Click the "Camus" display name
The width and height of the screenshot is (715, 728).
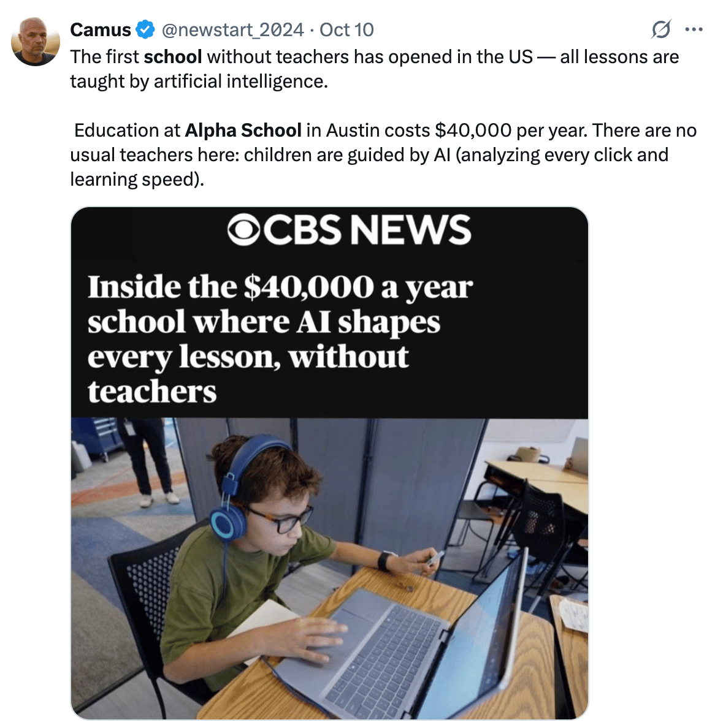101,29
